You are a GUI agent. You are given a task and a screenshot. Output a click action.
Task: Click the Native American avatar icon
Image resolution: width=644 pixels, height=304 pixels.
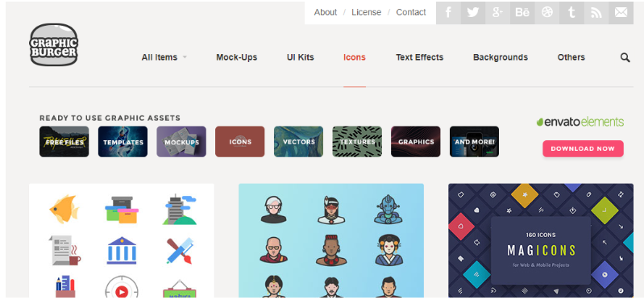pos(331,210)
